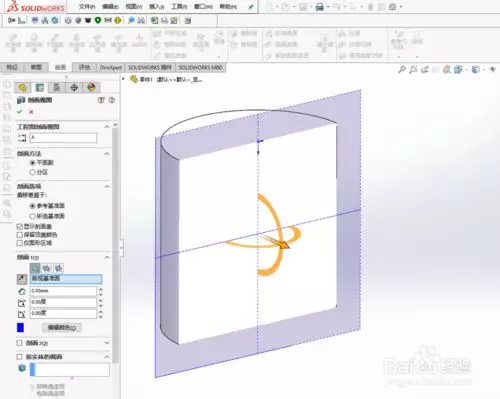Click the Zoom to Area icon
This screenshot has width=500, height=399.
[413, 69]
